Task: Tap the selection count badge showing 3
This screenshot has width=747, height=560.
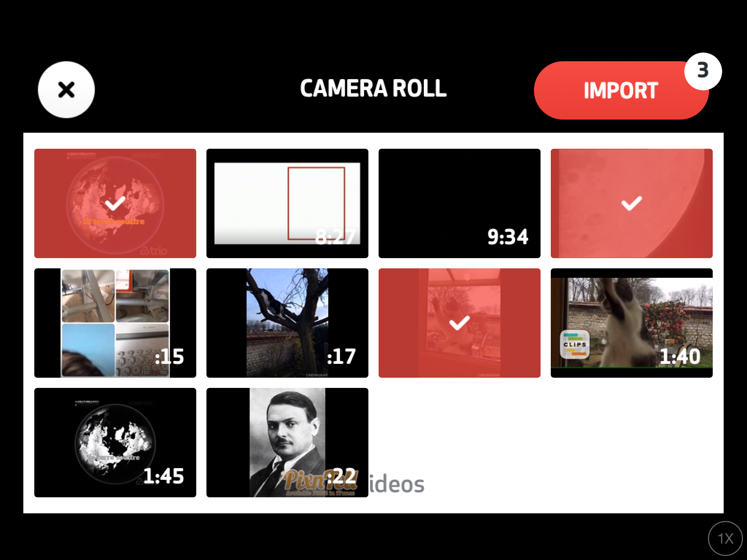Action: [x=703, y=71]
